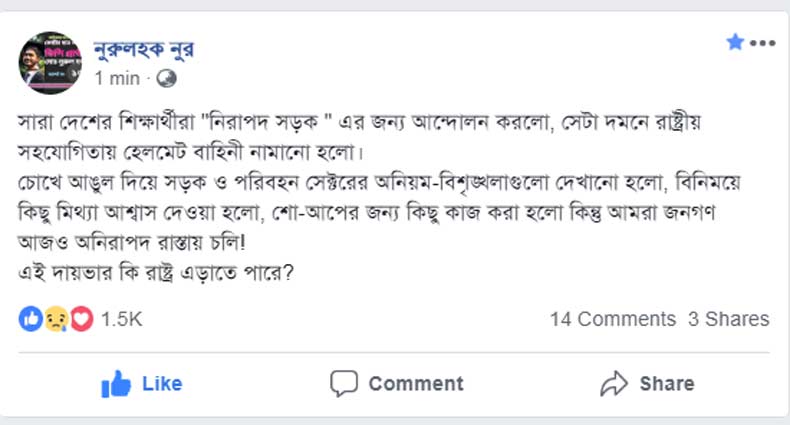The image size is (790, 425).
Task: Click the curved arrow Share icon
Action: point(612,383)
